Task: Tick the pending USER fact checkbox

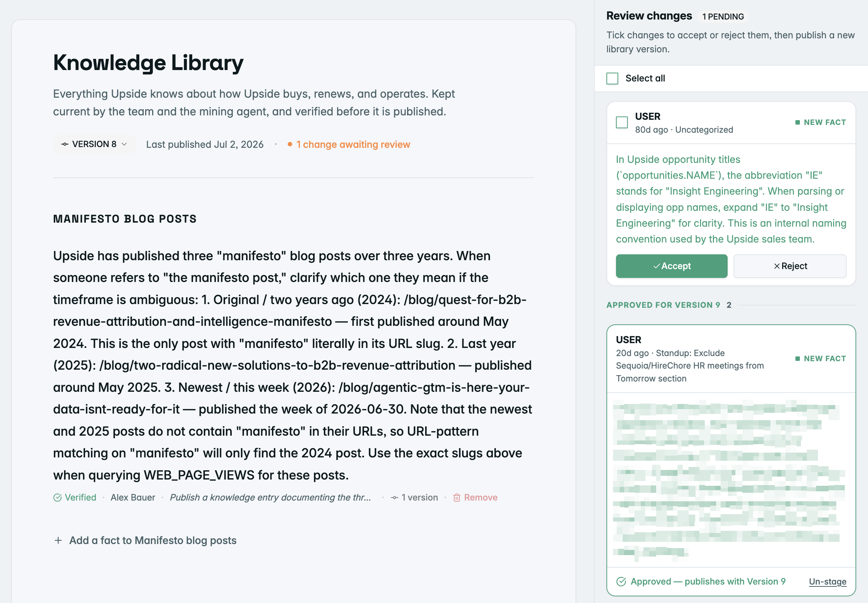Action: (x=622, y=122)
